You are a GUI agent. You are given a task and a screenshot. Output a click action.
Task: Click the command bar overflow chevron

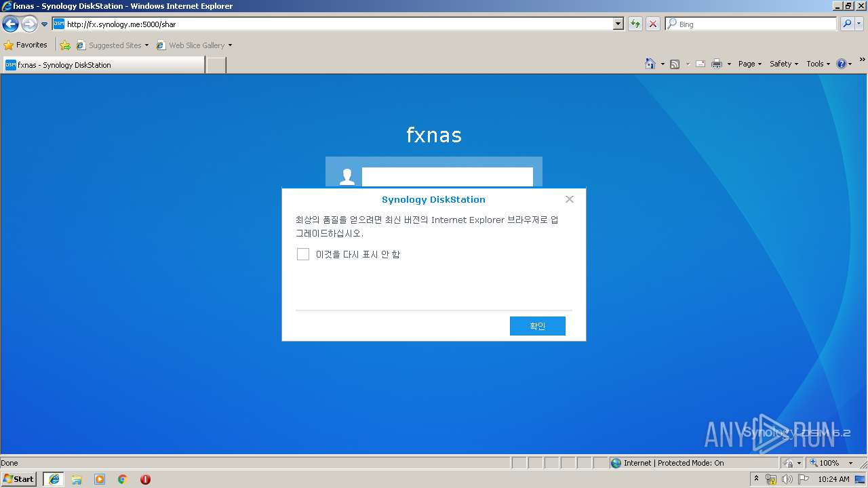point(863,60)
